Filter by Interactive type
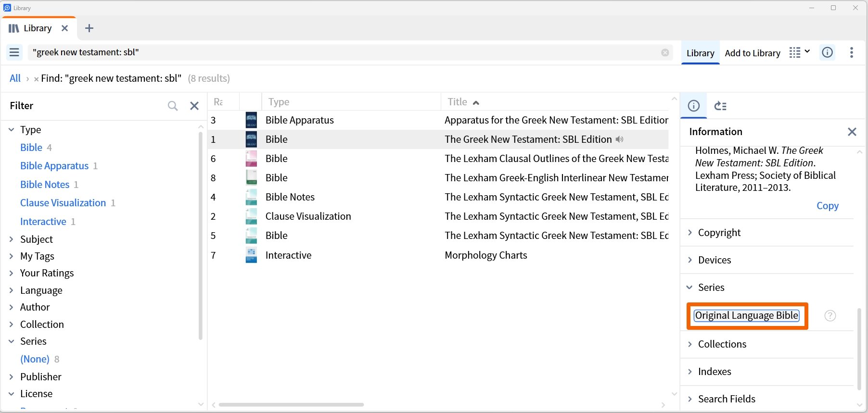This screenshot has height=413, width=868. click(x=43, y=222)
